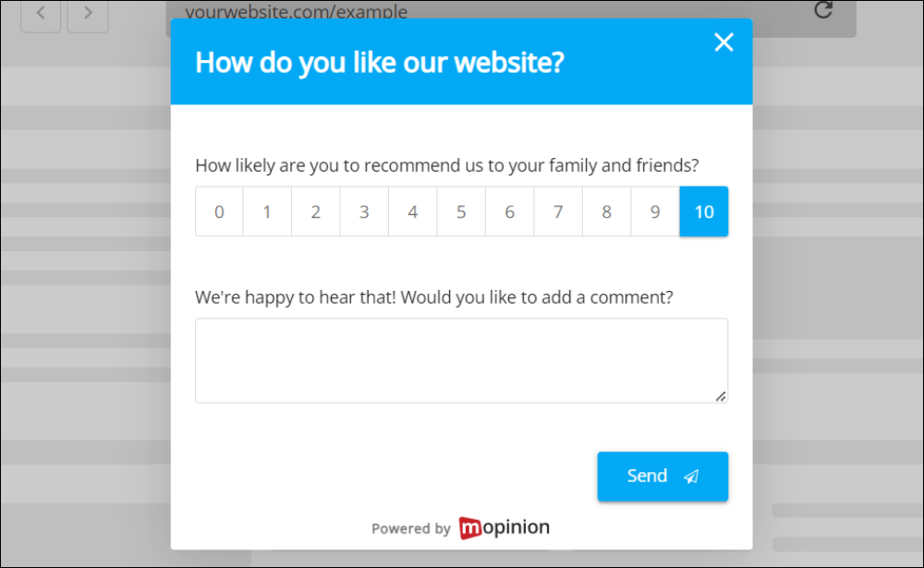The width and height of the screenshot is (924, 568).
Task: Reload the page with the refresh icon
Action: tap(822, 11)
